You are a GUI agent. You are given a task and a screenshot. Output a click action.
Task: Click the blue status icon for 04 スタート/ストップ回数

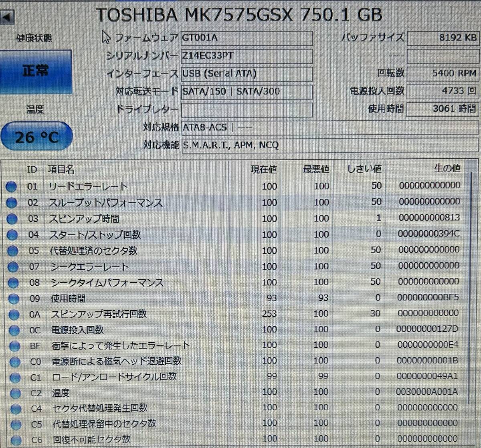point(12,235)
